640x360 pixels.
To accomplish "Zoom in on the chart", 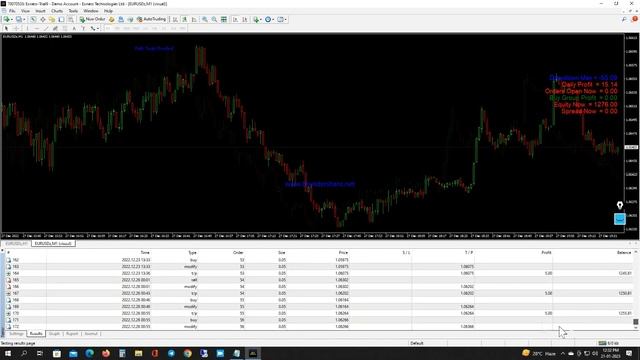I will point(205,19).
